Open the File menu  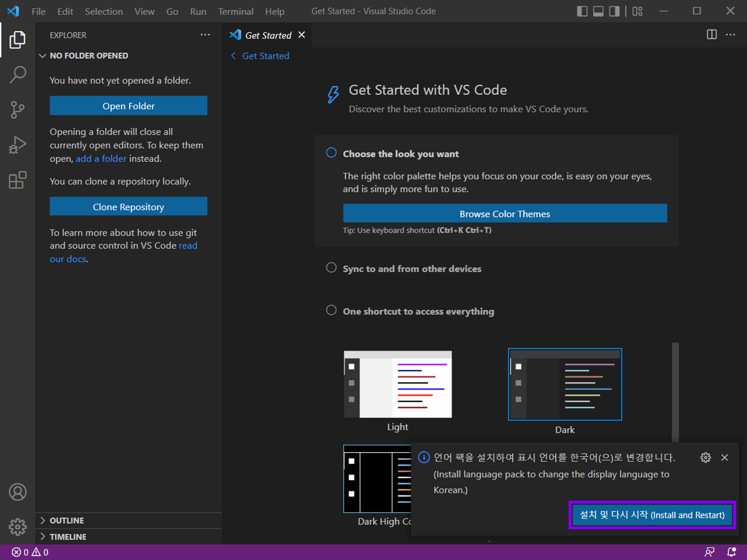pyautogui.click(x=39, y=11)
